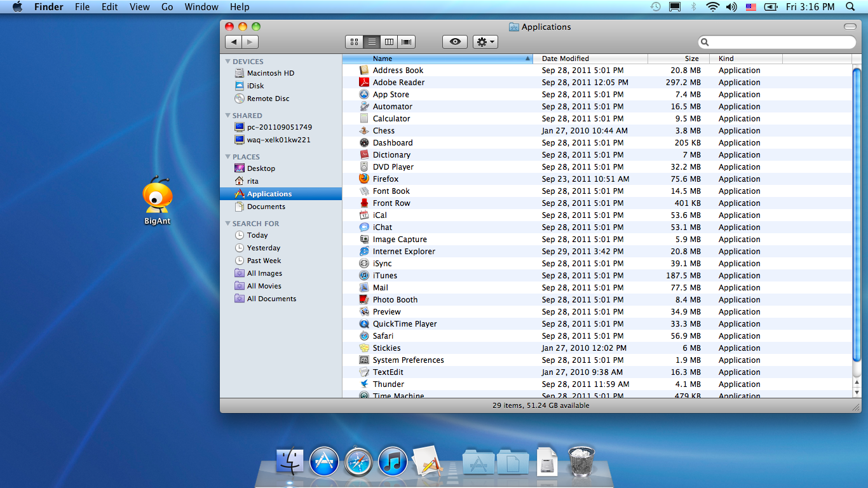Select All Movies saved search
Viewport: 868px width, 488px height.
pyautogui.click(x=264, y=286)
